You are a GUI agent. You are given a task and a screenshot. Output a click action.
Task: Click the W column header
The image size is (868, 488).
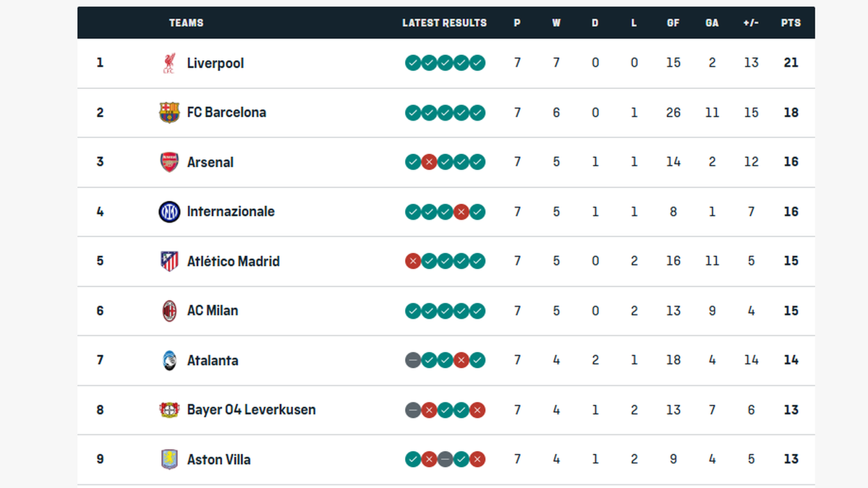(556, 22)
